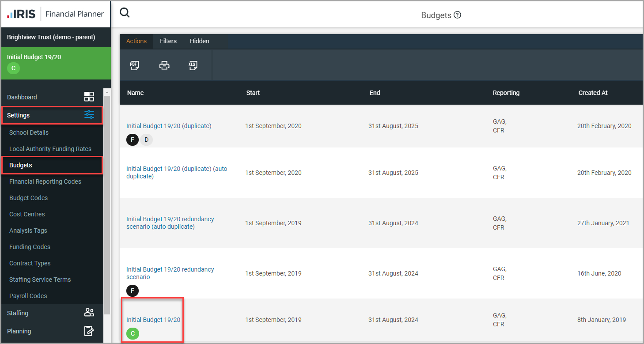Image resolution: width=644 pixels, height=344 pixels.
Task: Select the Actions tab
Action: pos(136,41)
